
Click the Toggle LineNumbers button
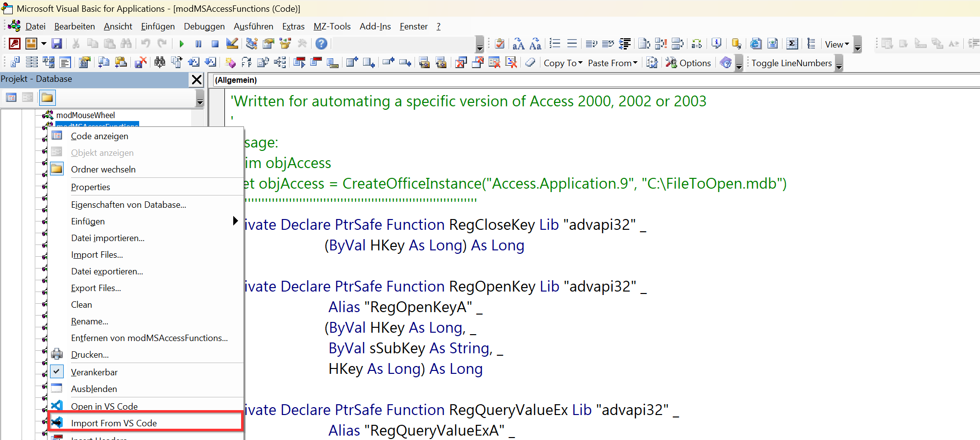click(791, 63)
